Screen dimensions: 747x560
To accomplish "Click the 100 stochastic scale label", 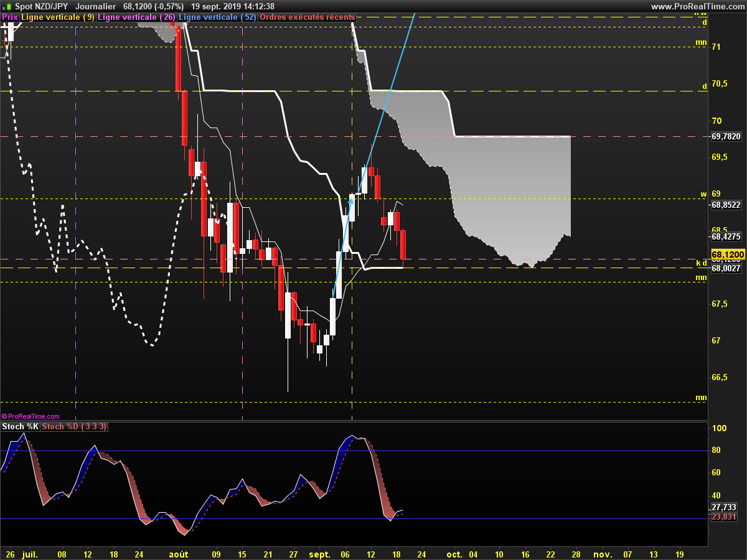I will point(719,429).
